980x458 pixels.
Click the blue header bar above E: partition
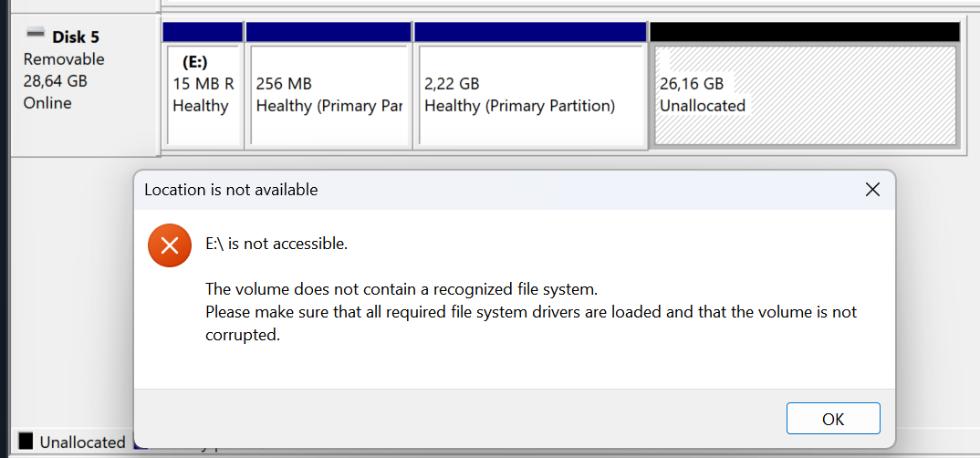[203, 32]
